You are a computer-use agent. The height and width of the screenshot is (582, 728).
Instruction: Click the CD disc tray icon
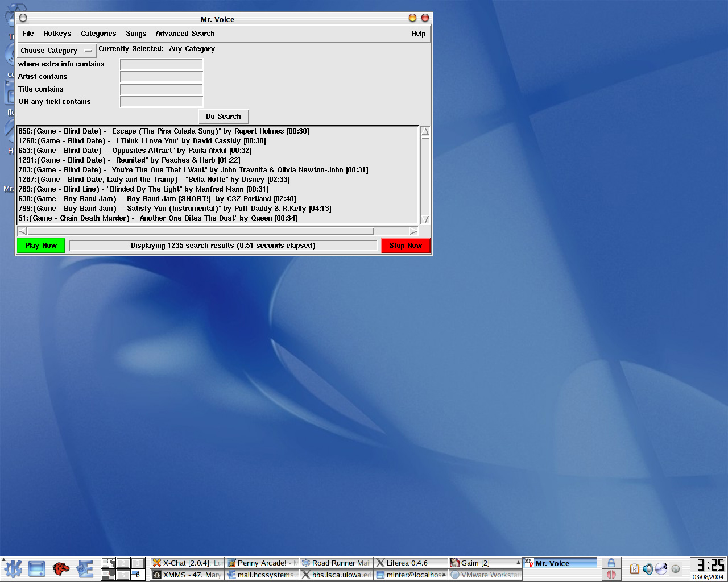click(x=661, y=569)
